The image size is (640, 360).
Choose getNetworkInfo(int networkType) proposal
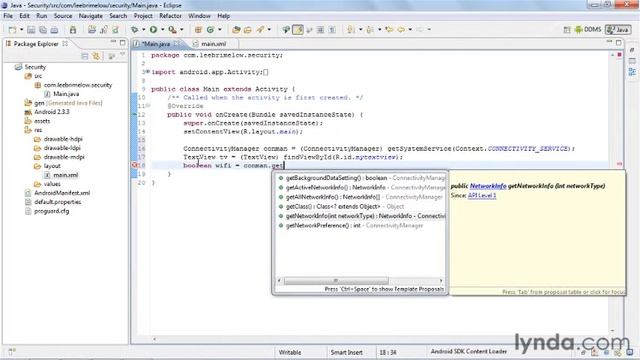coord(361,216)
